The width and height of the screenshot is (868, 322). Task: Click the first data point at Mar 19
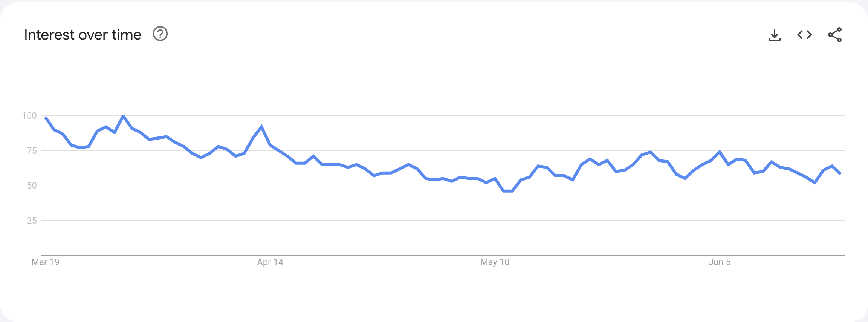46,118
